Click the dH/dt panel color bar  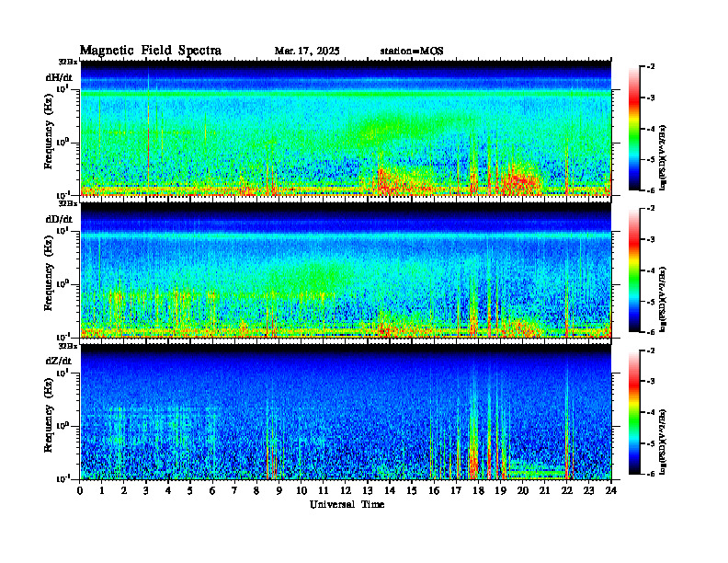coord(634,129)
